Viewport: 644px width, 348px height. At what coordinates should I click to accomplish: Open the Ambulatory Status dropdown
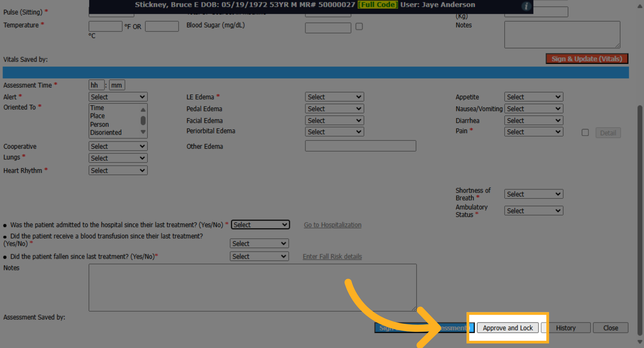pos(534,211)
